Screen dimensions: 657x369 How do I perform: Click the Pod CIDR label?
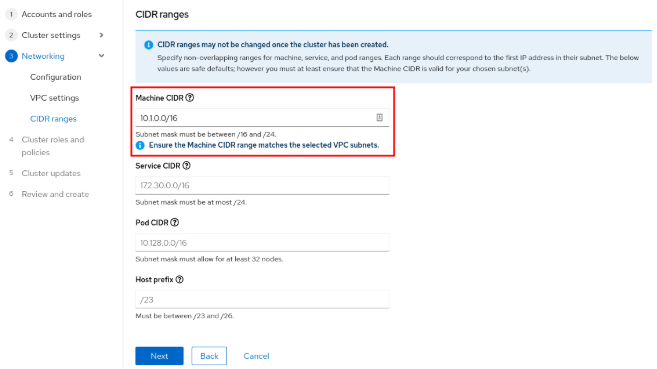(152, 222)
